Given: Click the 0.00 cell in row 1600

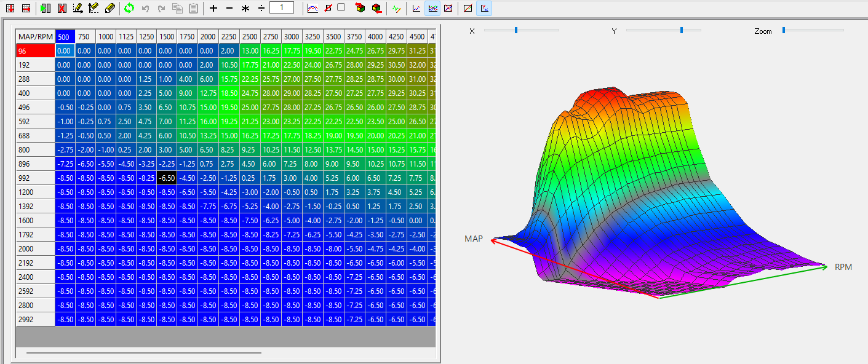Looking at the screenshot, I should tap(416, 220).
